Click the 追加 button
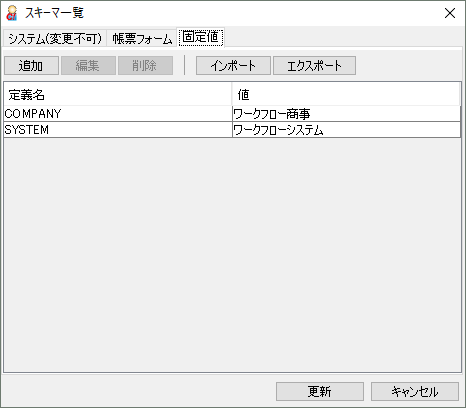The width and height of the screenshot is (466, 408). pos(31,65)
